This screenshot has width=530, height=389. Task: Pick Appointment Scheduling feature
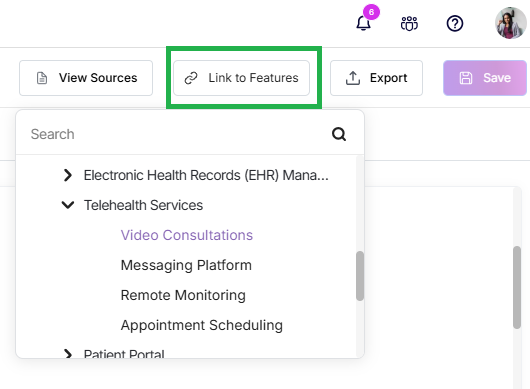[202, 325]
